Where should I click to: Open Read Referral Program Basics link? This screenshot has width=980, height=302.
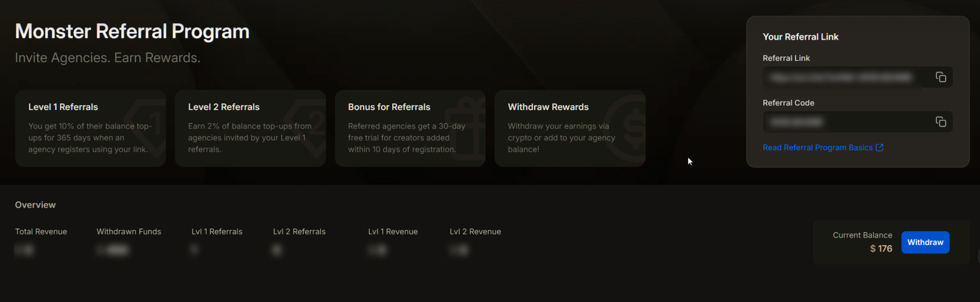pyautogui.click(x=817, y=148)
